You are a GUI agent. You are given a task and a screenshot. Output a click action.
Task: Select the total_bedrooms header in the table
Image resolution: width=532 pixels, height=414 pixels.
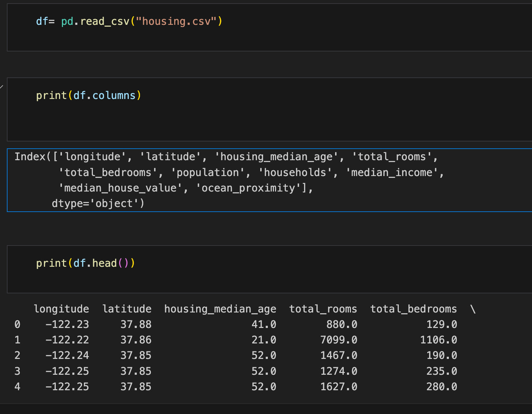(413, 308)
